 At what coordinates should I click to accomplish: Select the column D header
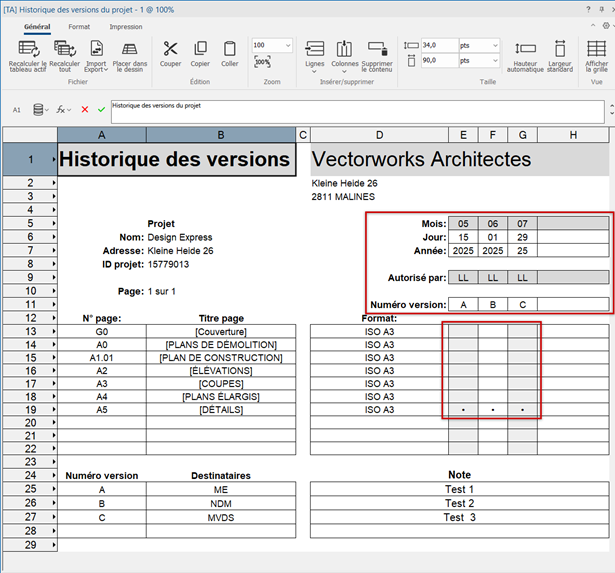379,134
